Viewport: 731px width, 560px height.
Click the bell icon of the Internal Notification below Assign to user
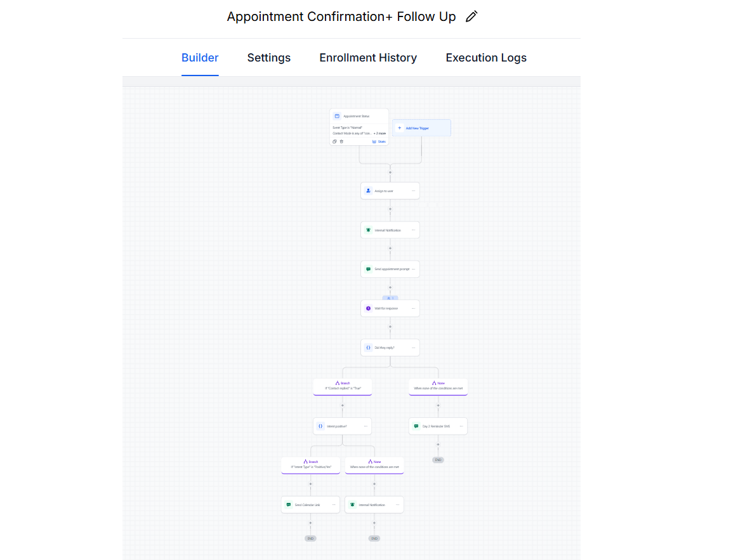click(x=368, y=230)
